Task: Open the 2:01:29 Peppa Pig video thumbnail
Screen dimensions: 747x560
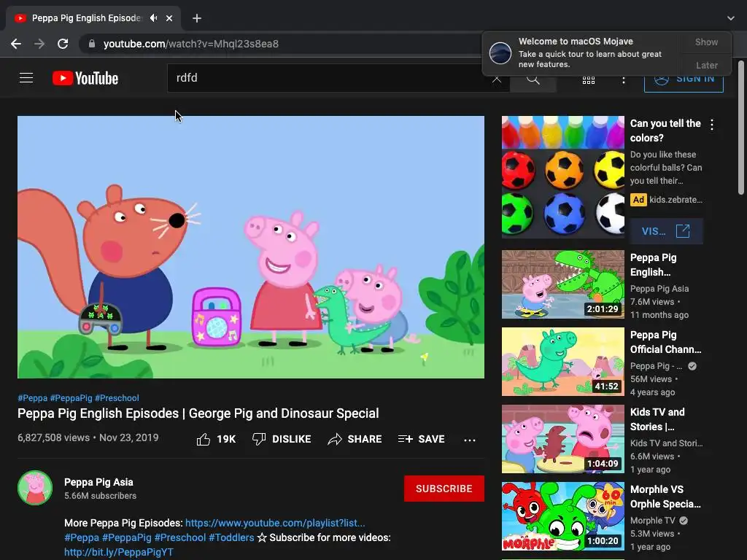Action: click(x=563, y=284)
